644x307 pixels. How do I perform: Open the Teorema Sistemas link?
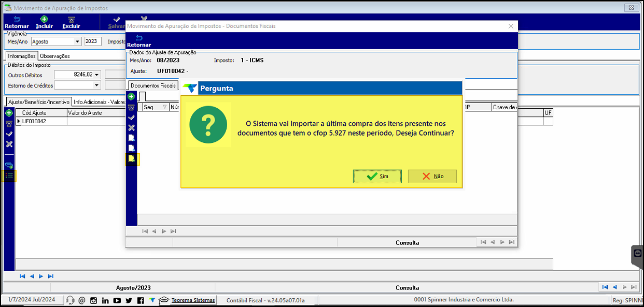pyautogui.click(x=193, y=300)
